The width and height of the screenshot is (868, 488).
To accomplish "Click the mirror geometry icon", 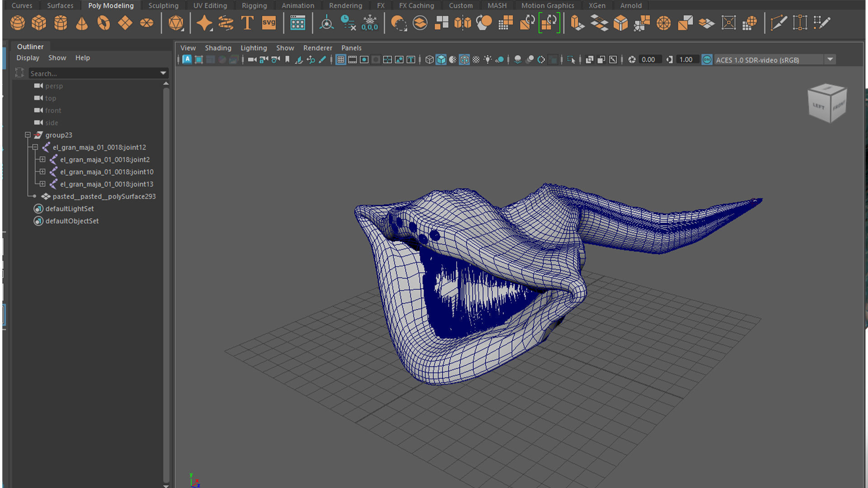I will (x=462, y=23).
